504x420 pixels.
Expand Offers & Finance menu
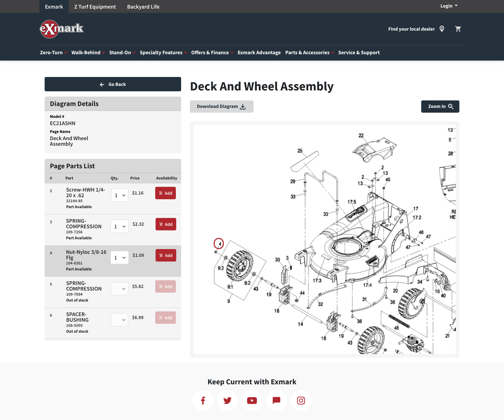tap(212, 52)
